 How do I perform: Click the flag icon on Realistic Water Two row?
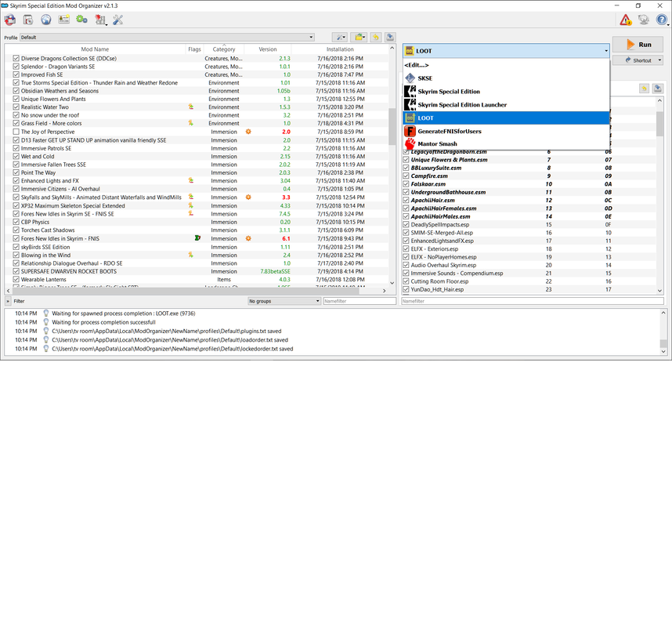click(191, 107)
